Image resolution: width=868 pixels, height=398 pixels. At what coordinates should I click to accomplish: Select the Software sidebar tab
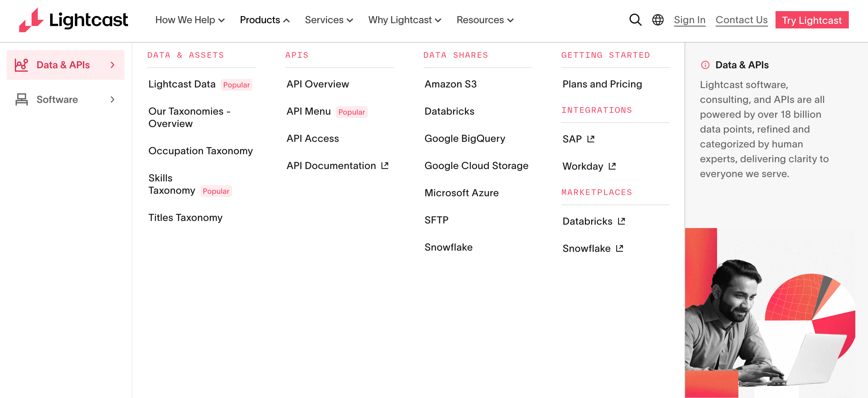65,99
